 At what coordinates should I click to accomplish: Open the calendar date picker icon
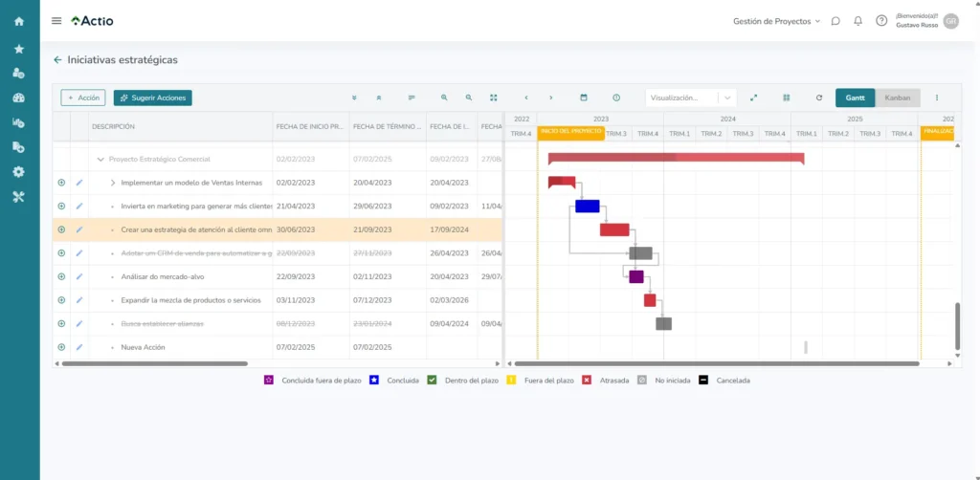tap(584, 98)
